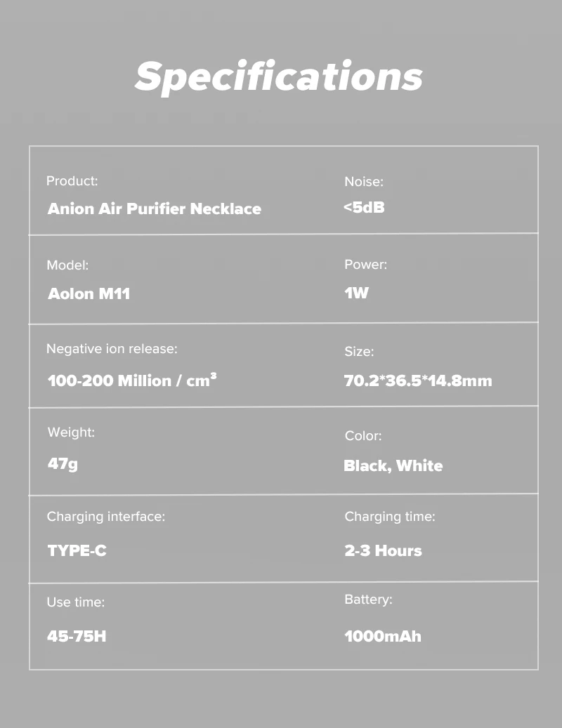Click the Weight label
This screenshot has height=728, width=562.
[x=71, y=432]
